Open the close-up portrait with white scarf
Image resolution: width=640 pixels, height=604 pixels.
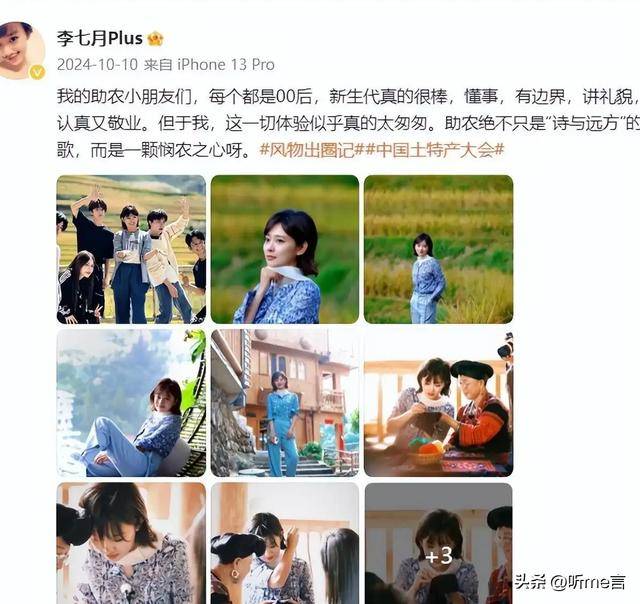point(285,249)
